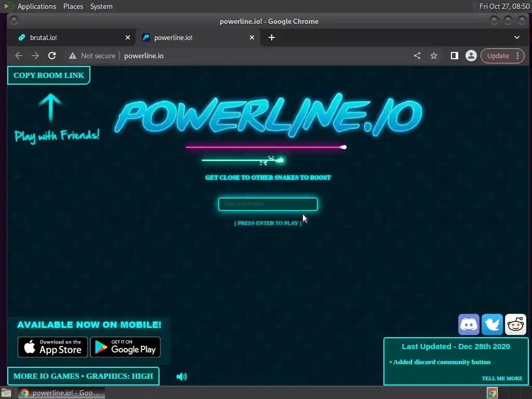Open the Chrome three-dot menu

(x=518, y=56)
